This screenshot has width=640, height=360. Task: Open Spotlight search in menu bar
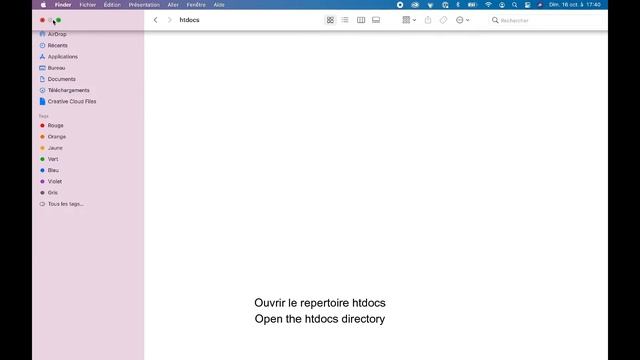pos(514,5)
